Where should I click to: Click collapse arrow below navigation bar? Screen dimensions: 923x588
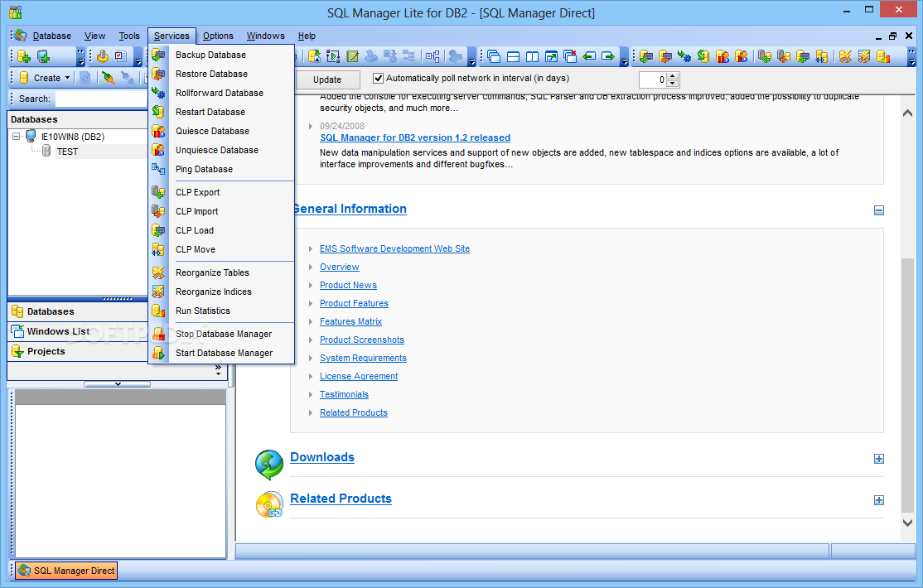click(x=117, y=384)
